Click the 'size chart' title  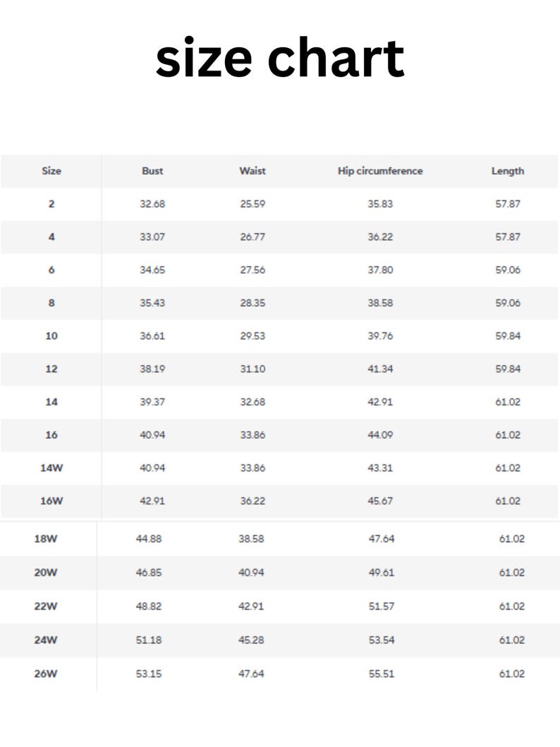(x=280, y=58)
